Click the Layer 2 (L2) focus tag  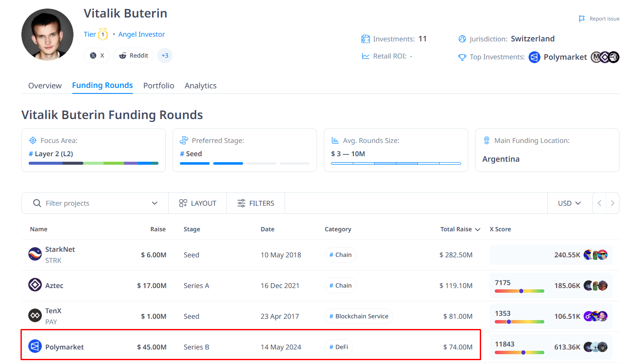point(51,154)
